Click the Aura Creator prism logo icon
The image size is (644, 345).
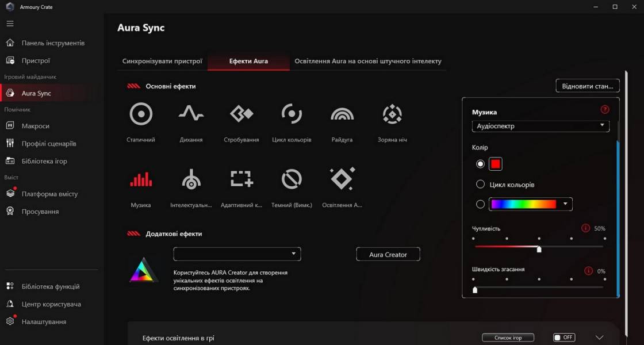pyautogui.click(x=143, y=270)
